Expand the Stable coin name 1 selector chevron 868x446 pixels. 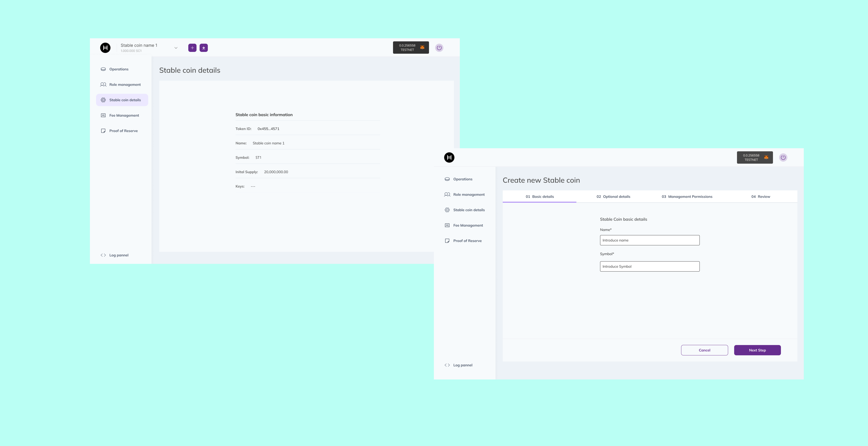pos(176,48)
